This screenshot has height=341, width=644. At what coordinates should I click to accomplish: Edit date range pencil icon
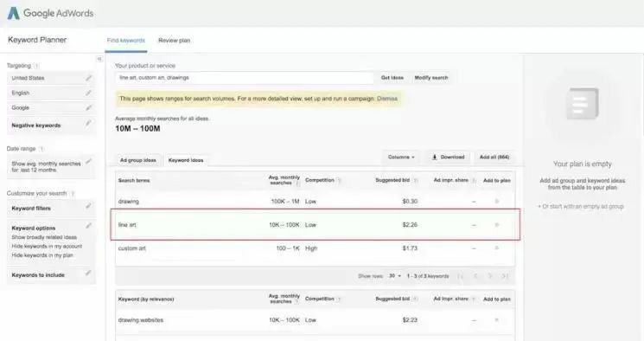(x=88, y=161)
